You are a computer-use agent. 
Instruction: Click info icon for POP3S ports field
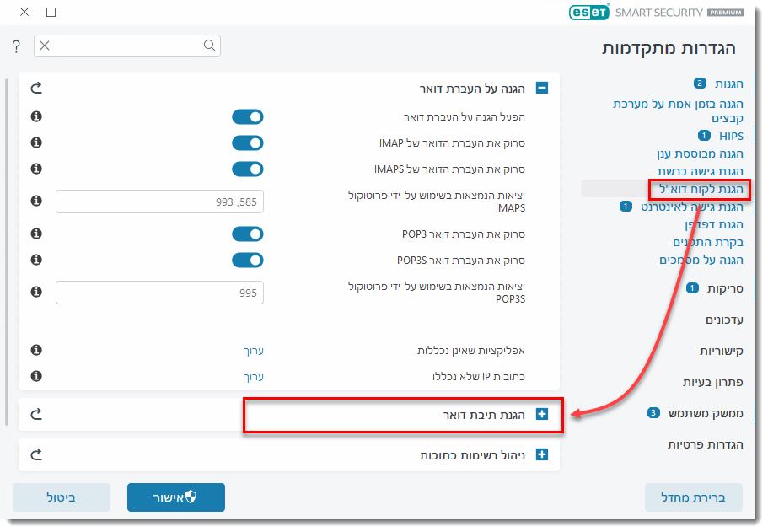coord(36,292)
